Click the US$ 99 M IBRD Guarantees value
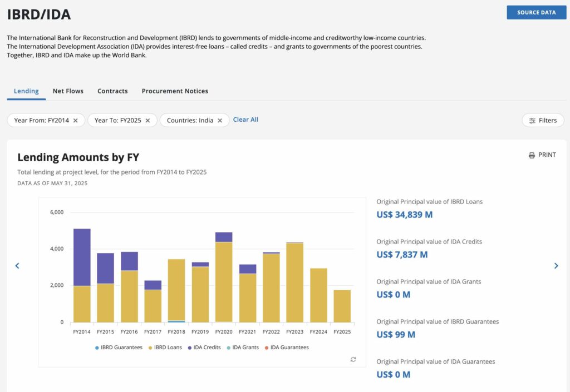The width and height of the screenshot is (570, 392). [x=396, y=335]
